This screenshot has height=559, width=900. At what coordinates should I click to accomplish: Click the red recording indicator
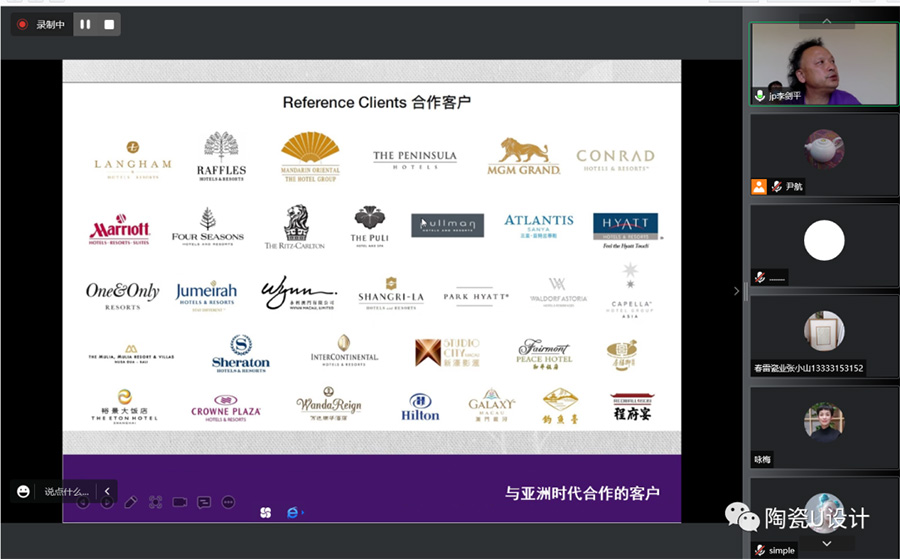click(22, 24)
